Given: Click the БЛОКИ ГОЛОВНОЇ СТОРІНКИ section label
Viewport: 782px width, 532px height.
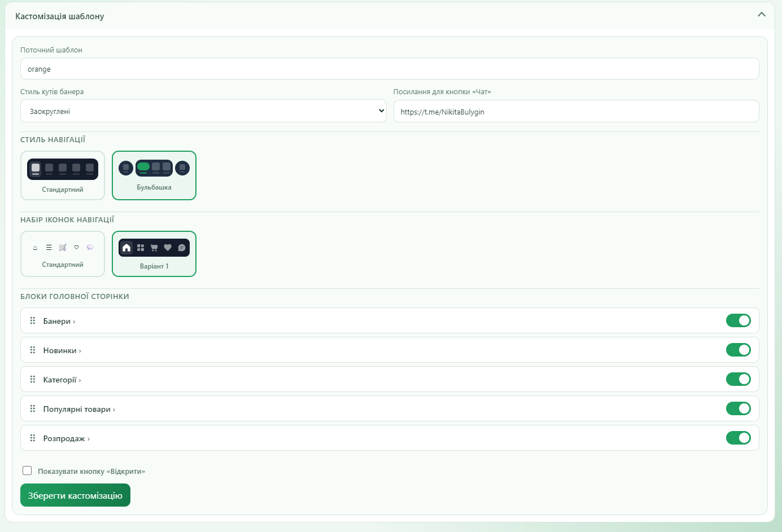Looking at the screenshot, I should click(75, 296).
